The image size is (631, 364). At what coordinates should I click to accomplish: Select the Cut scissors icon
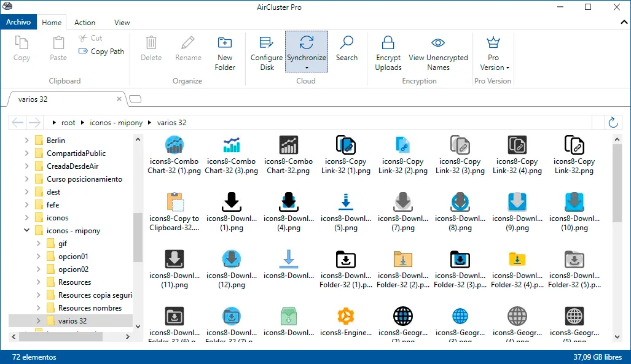[83, 38]
